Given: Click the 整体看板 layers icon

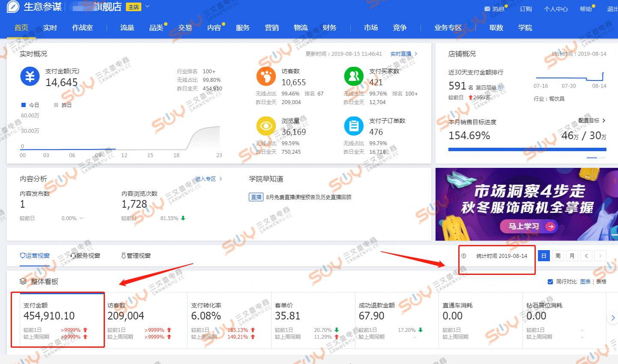Looking at the screenshot, I should click(x=23, y=281).
